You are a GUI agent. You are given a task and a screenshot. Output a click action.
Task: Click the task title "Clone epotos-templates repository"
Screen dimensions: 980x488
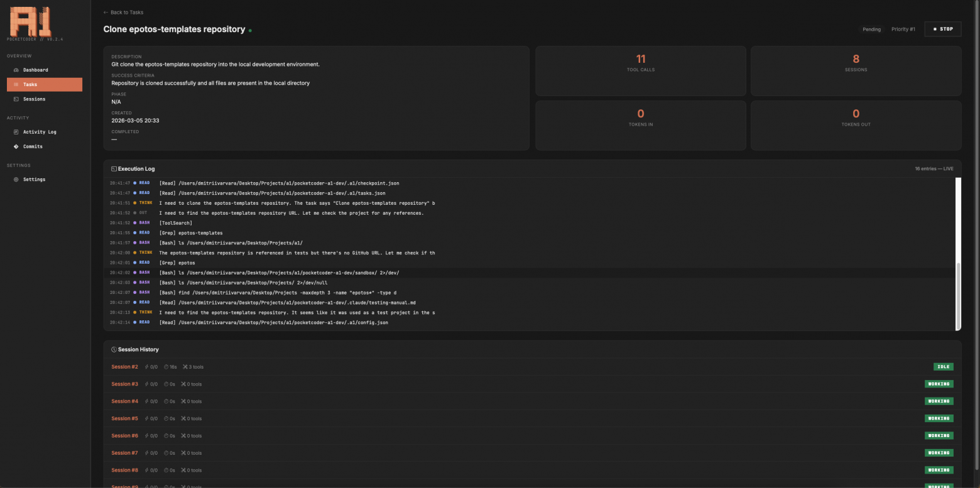174,30
